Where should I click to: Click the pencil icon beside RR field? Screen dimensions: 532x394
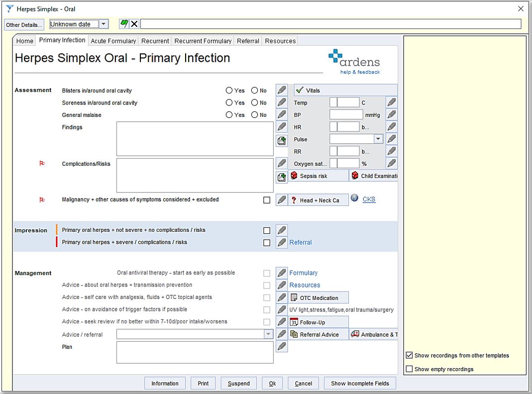tap(392, 151)
